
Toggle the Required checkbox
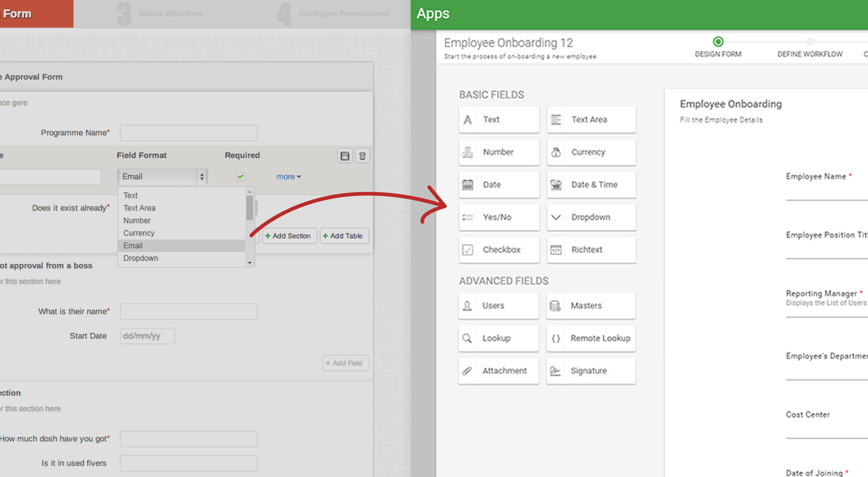[240, 176]
